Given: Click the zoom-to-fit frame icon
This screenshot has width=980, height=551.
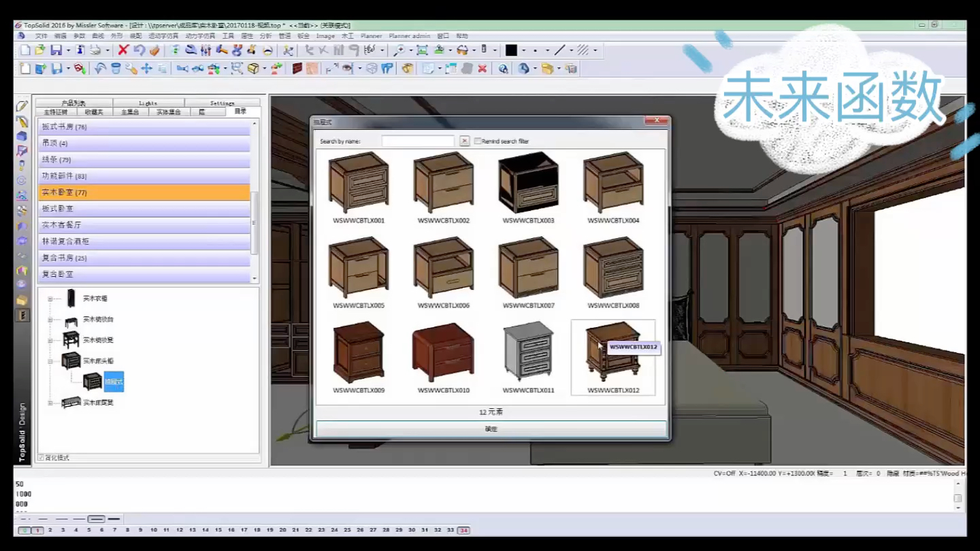Looking at the screenshot, I should click(422, 50).
